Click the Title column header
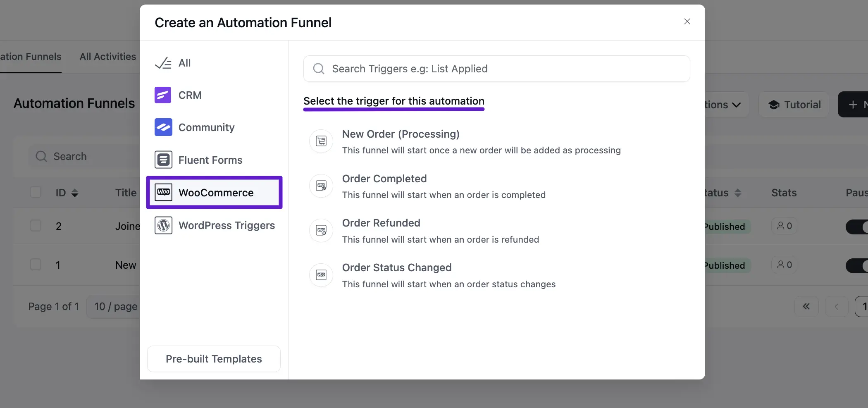868x408 pixels. pyautogui.click(x=126, y=193)
